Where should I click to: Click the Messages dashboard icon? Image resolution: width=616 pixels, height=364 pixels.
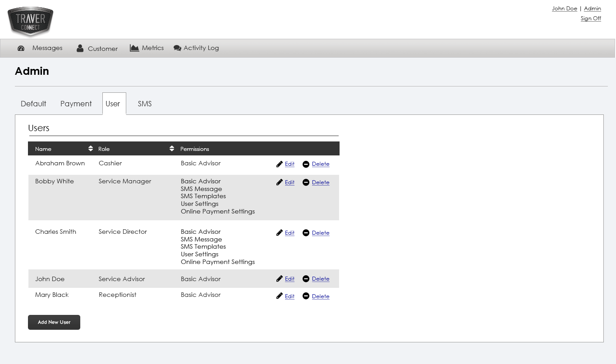21,48
